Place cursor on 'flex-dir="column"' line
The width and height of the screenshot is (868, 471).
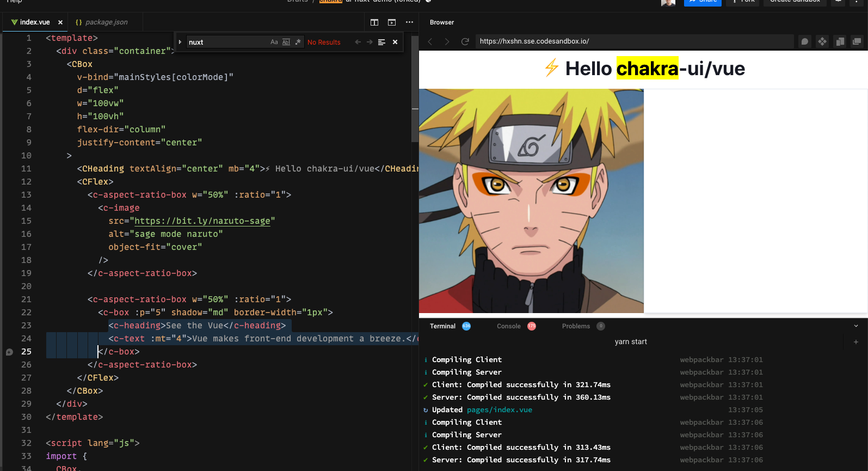tap(121, 130)
